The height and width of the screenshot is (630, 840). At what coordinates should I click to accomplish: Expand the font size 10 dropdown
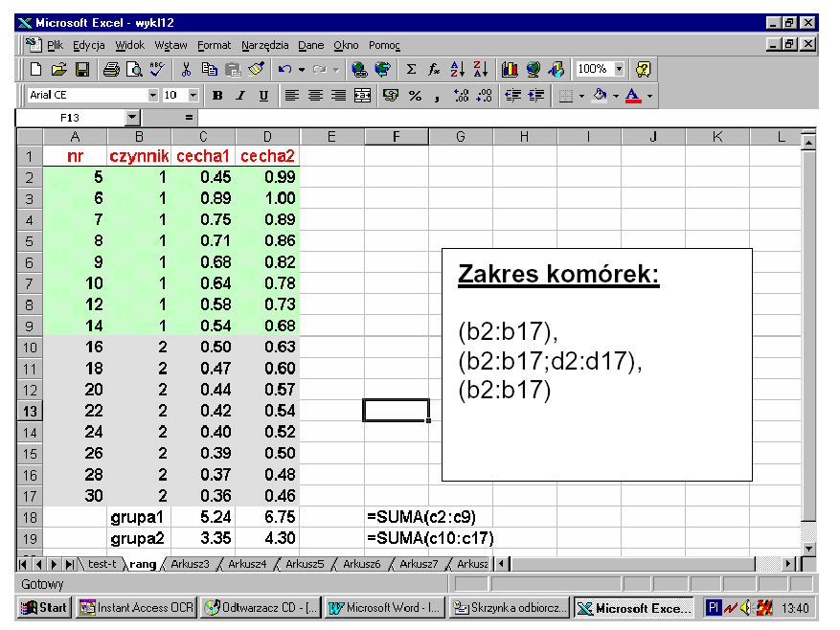(x=193, y=96)
